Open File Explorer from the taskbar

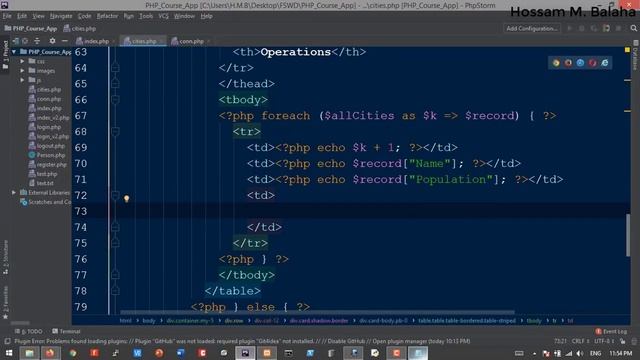[29, 353]
